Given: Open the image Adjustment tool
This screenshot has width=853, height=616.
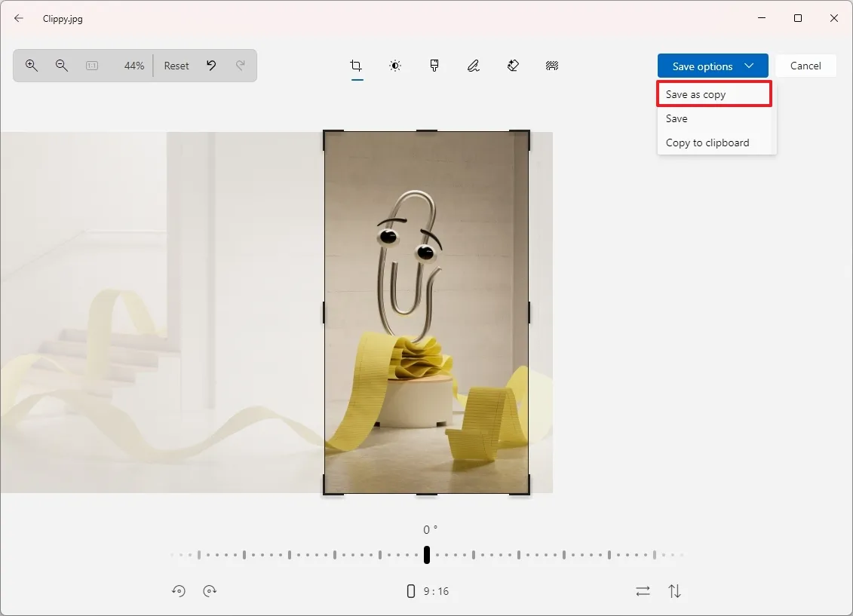Looking at the screenshot, I should pyautogui.click(x=395, y=66).
